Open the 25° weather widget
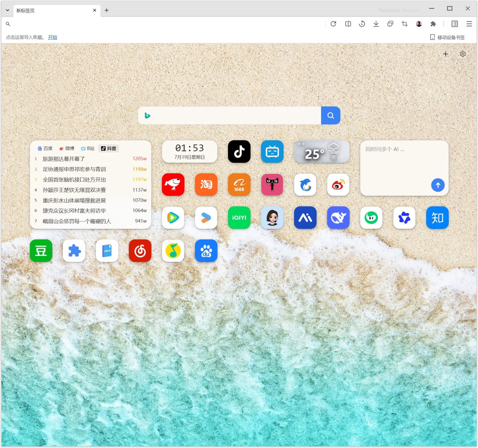478x448 pixels. pos(321,152)
